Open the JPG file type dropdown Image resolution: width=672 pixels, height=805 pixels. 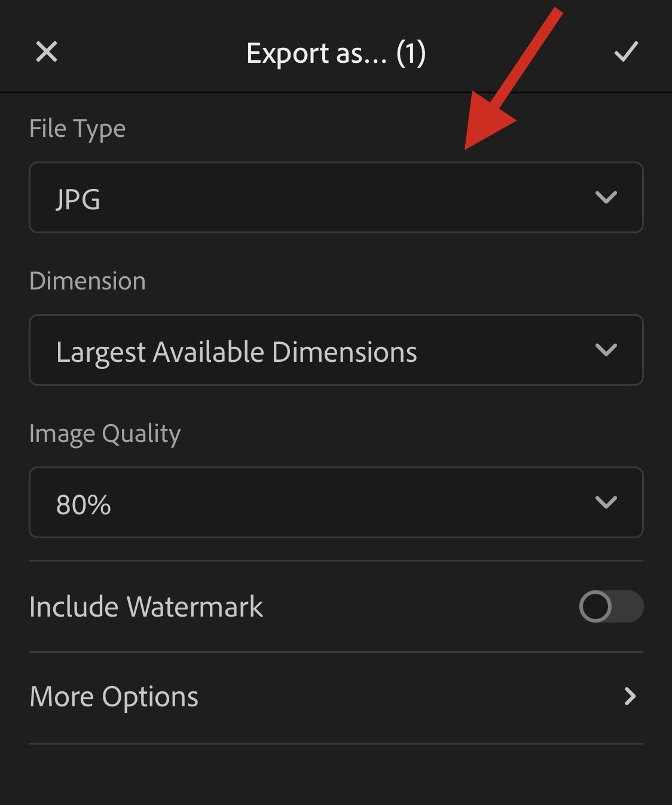[x=335, y=197]
